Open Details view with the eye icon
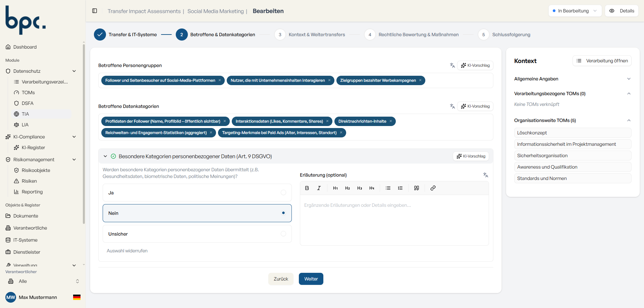 [x=622, y=11]
